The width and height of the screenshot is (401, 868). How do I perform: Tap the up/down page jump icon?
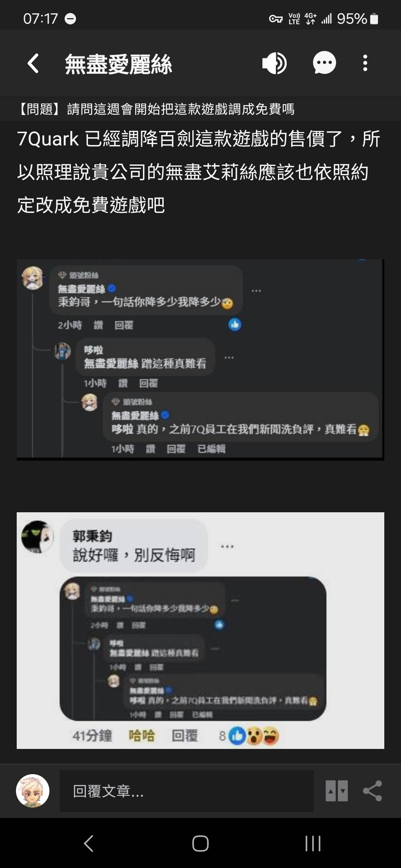coord(337,791)
